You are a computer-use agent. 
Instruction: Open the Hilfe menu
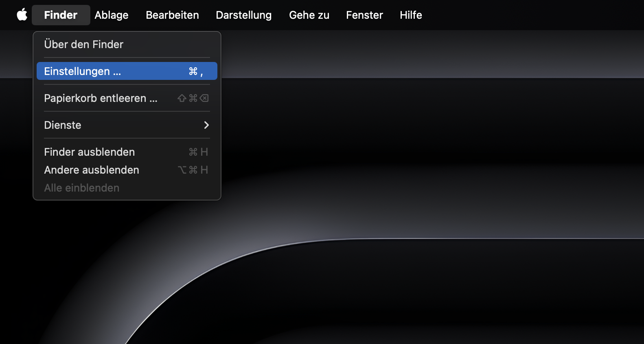click(411, 15)
